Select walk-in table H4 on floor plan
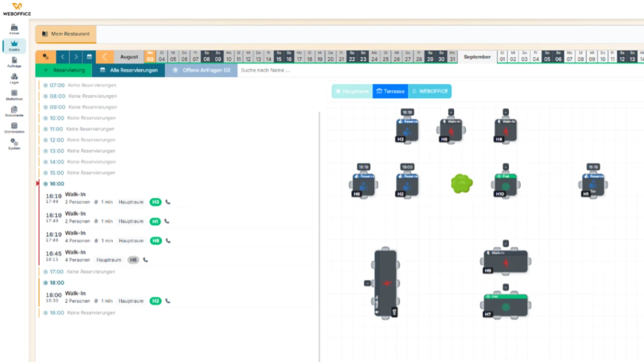Screen dimensions: 644x362 pos(506,131)
